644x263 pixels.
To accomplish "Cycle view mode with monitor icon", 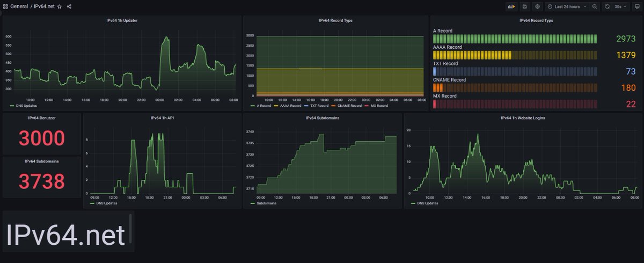I will (636, 6).
